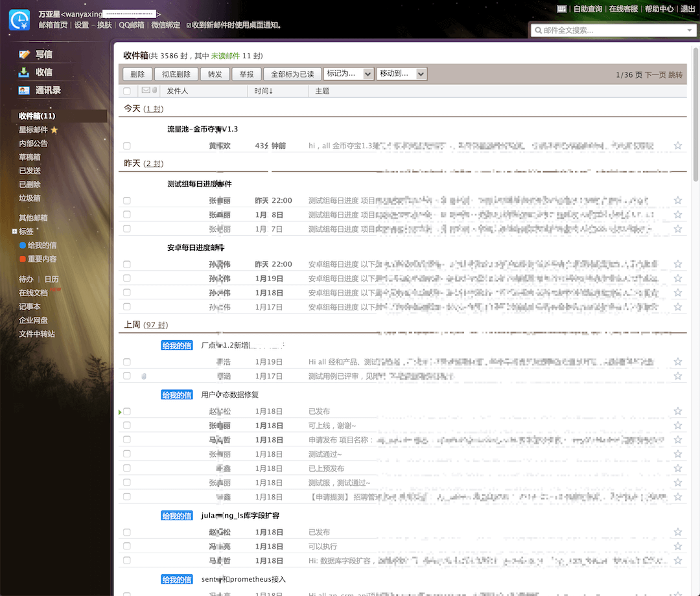Click the 写信 compose mail icon

[24, 54]
